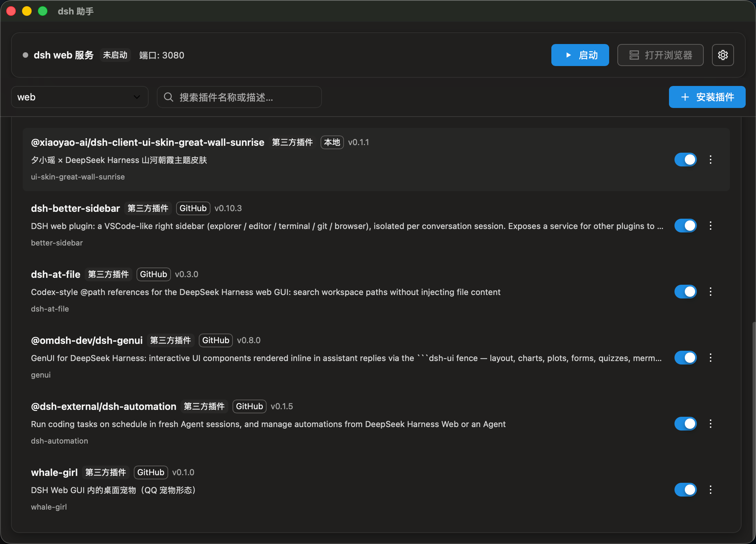
Task: Click the 安装插件 button
Action: click(707, 97)
